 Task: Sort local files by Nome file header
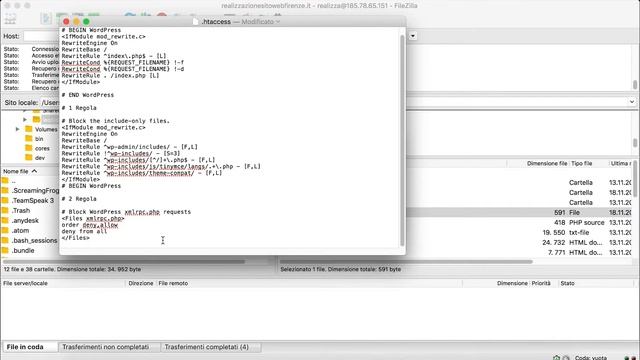(20, 171)
